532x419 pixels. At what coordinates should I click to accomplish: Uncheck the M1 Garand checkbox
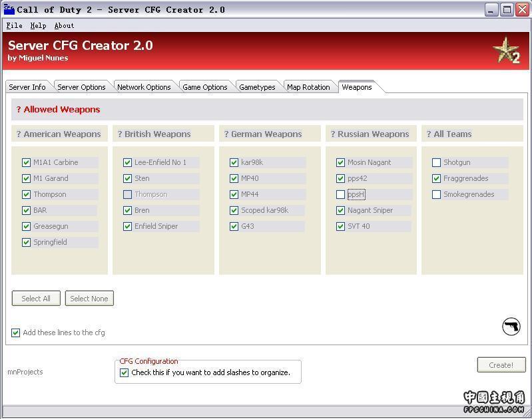tap(26, 178)
